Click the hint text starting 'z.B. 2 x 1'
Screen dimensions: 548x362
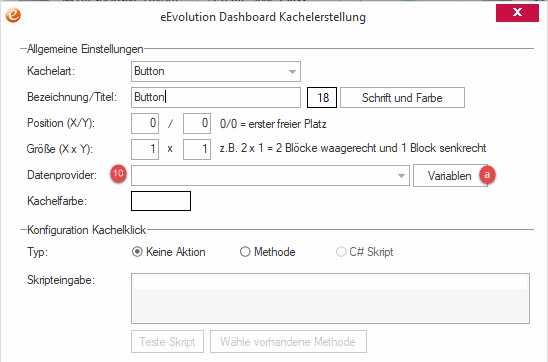click(353, 148)
